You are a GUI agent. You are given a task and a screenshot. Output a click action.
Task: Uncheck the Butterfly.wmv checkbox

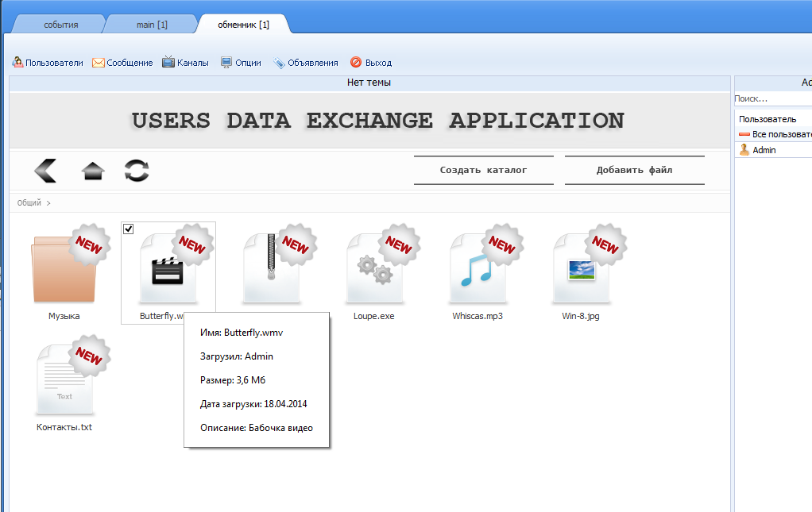click(129, 229)
